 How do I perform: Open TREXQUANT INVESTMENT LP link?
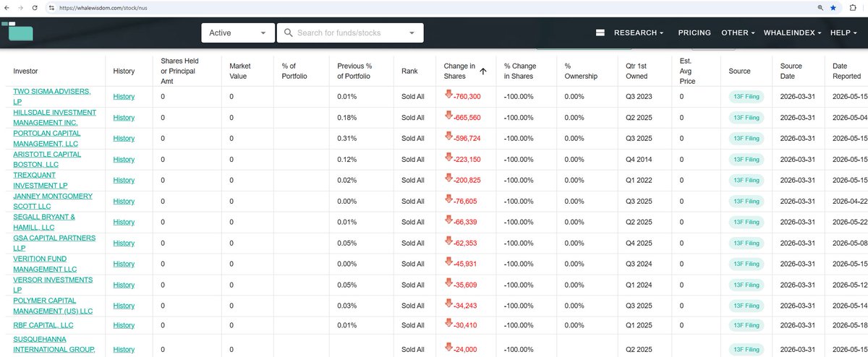click(x=40, y=180)
